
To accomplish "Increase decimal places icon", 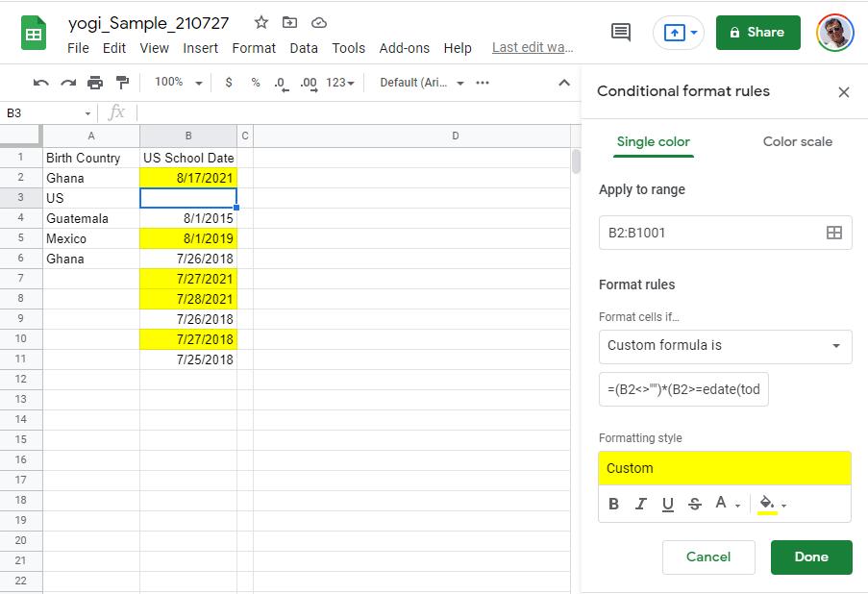I will (307, 83).
